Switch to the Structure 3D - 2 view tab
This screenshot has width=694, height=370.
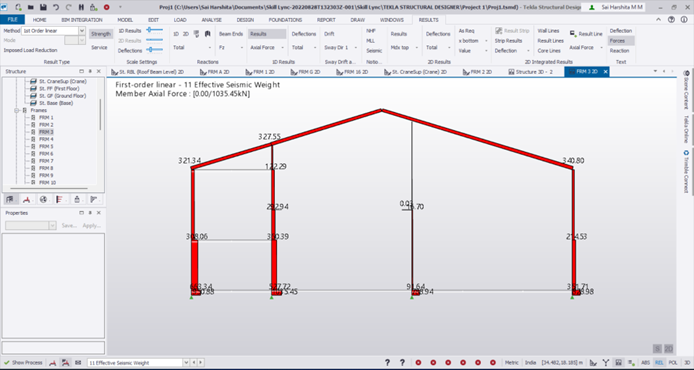pyautogui.click(x=530, y=72)
